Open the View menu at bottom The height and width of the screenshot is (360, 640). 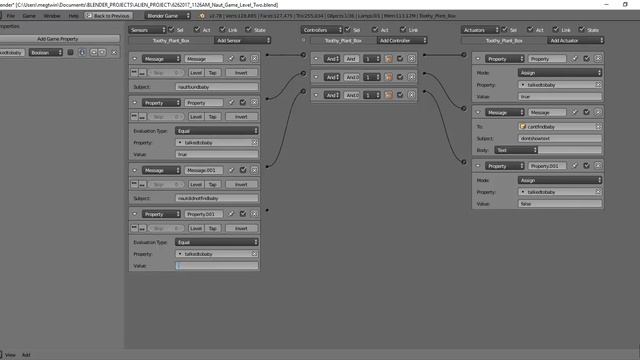tap(10, 355)
